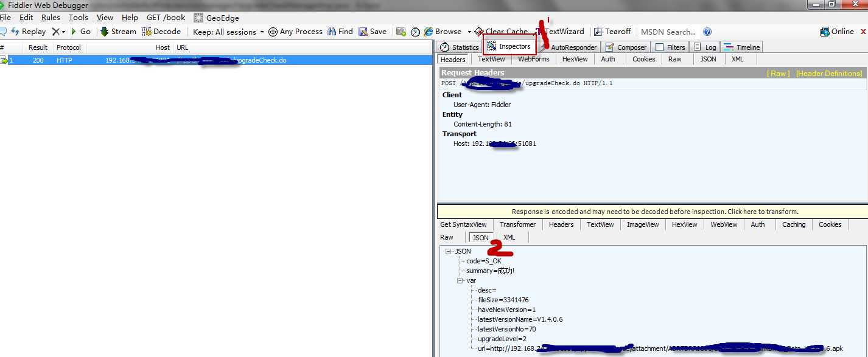The width and height of the screenshot is (868, 357).
Task: Open the View menu
Action: [x=105, y=18]
